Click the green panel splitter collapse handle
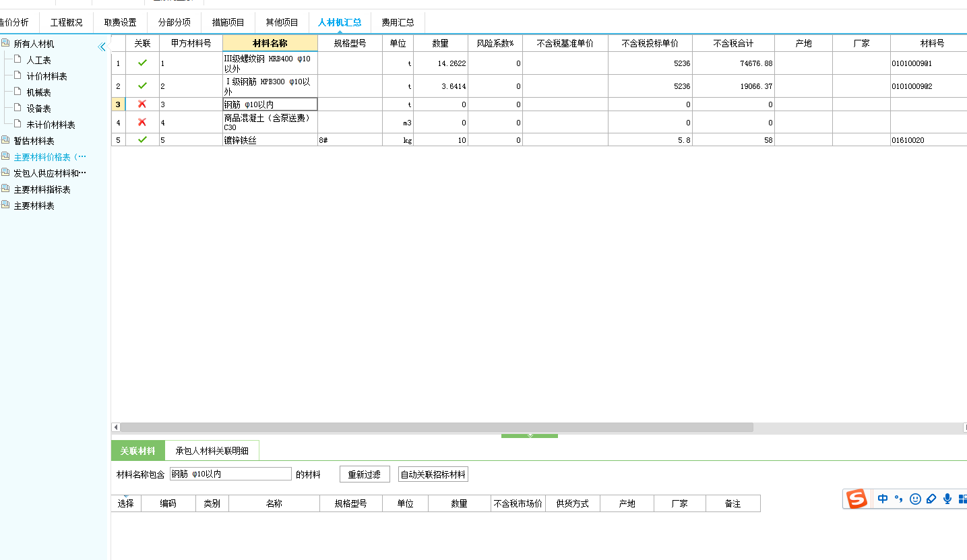 530,436
